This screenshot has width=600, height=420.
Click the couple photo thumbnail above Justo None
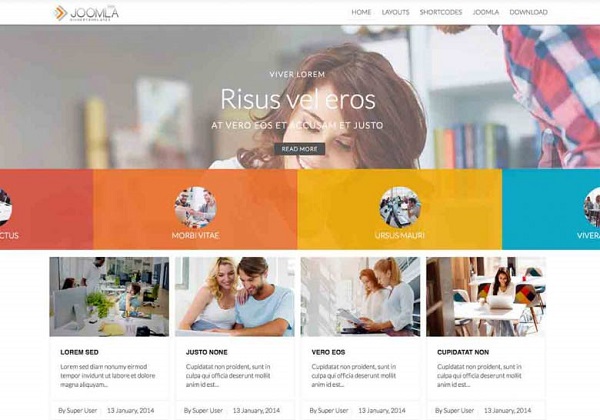coord(235,297)
